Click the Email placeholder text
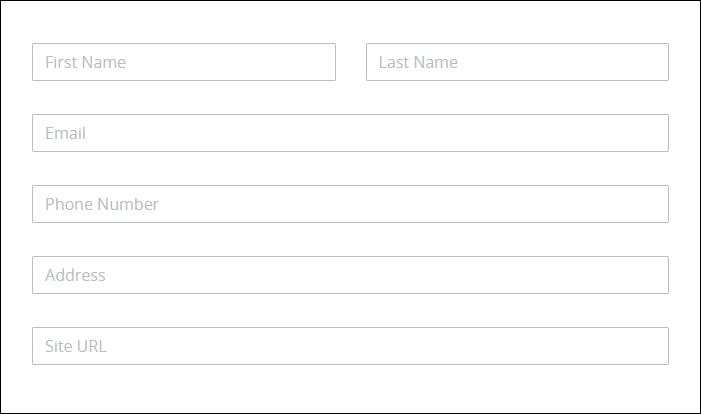The image size is (701, 414). [x=65, y=133]
